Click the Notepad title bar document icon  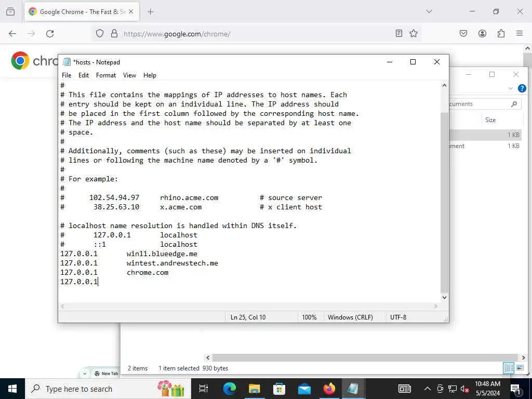pyautogui.click(x=67, y=62)
